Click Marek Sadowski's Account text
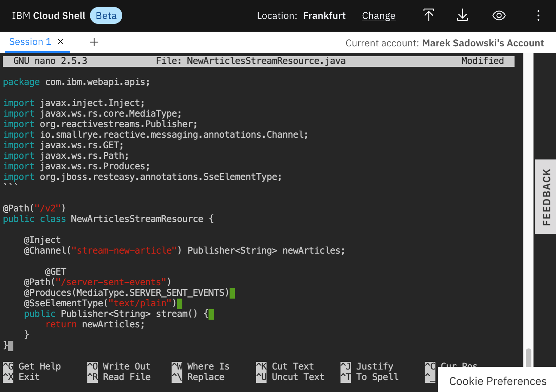This screenshot has width=556, height=392. coord(483,43)
